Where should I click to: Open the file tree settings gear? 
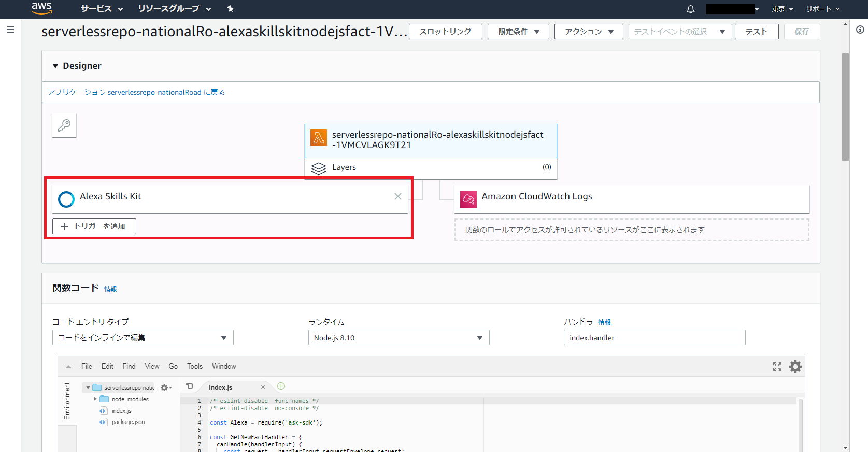165,388
